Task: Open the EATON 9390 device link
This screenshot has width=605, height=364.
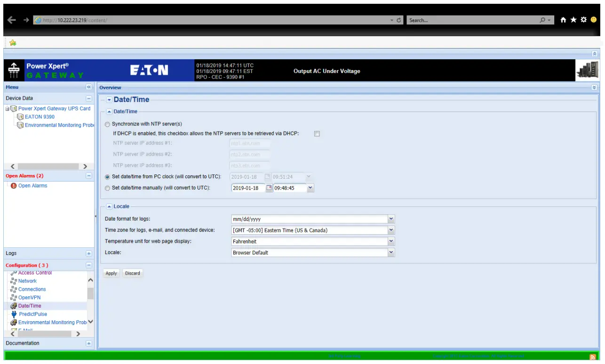Action: [40, 117]
